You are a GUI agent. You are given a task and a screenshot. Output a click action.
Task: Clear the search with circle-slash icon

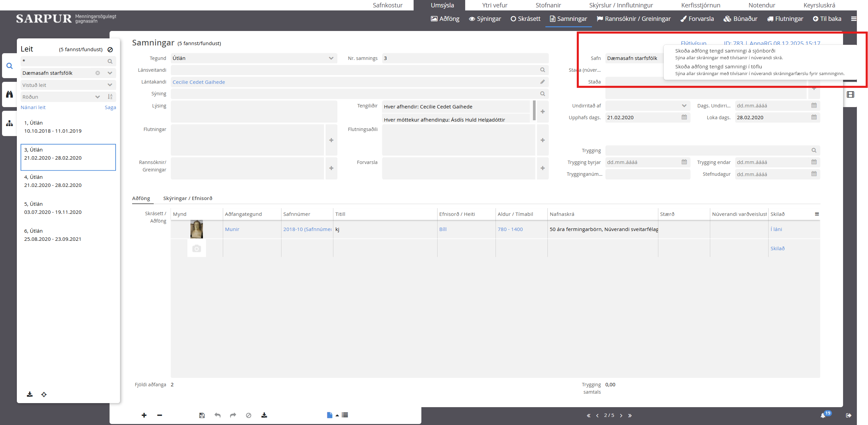click(110, 50)
